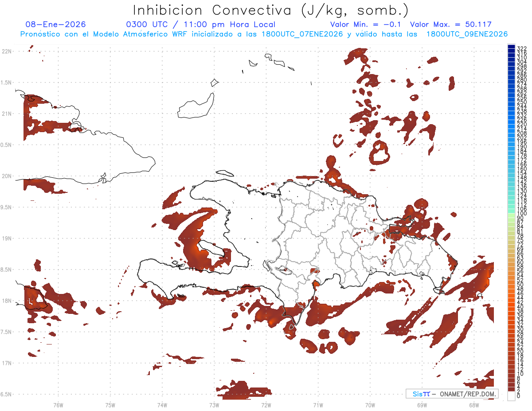
Task: Click the "1800UTC_09ENE2026" valid-until time
Action: (x=467, y=34)
